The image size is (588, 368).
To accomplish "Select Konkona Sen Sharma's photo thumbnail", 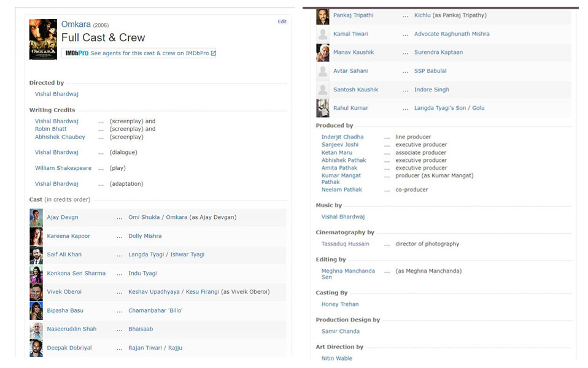I will click(x=36, y=274).
